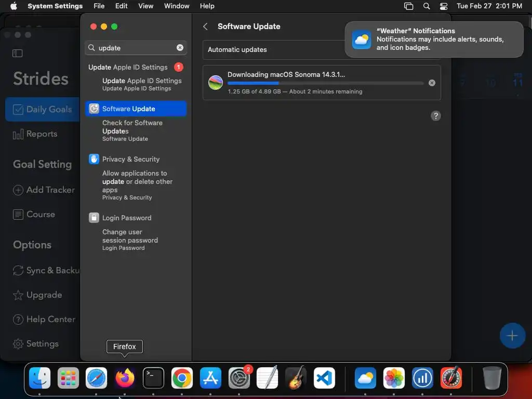This screenshot has width=532, height=399.
Task: Open Software Update help button
Action: click(x=436, y=116)
